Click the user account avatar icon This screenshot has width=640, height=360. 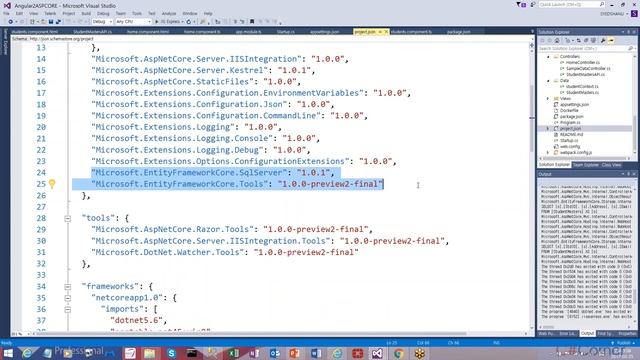click(634, 13)
